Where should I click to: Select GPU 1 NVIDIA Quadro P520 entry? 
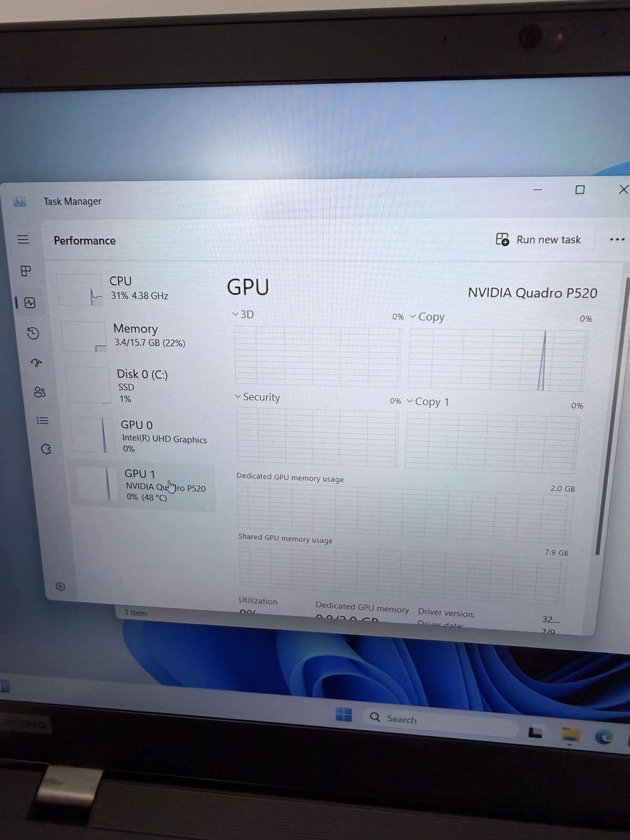(143, 486)
